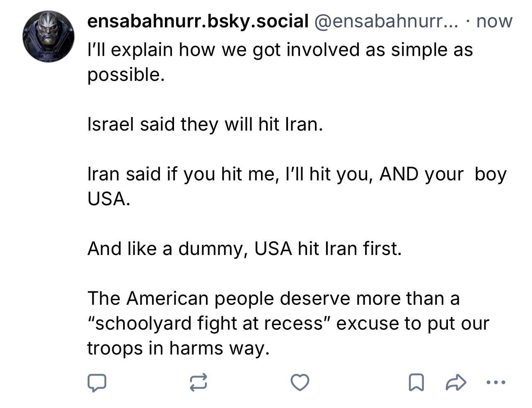Click the standalone "USA." text line
The image size is (532, 408).
[109, 199]
